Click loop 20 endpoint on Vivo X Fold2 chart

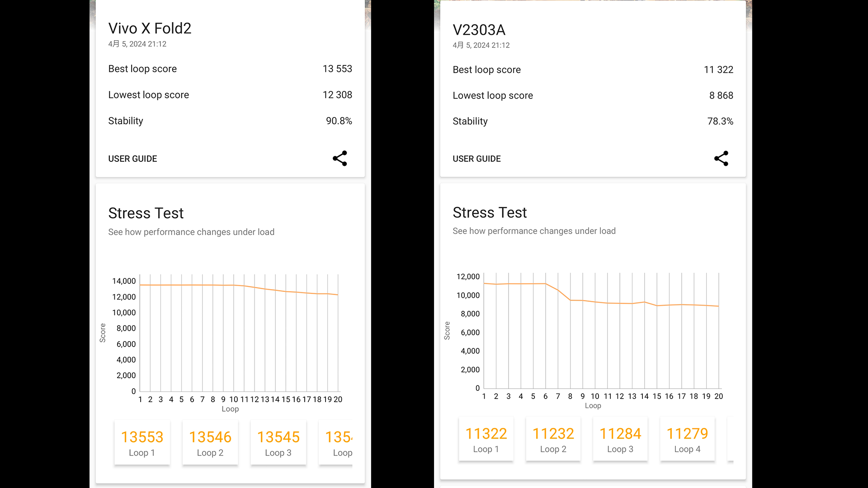click(x=338, y=295)
